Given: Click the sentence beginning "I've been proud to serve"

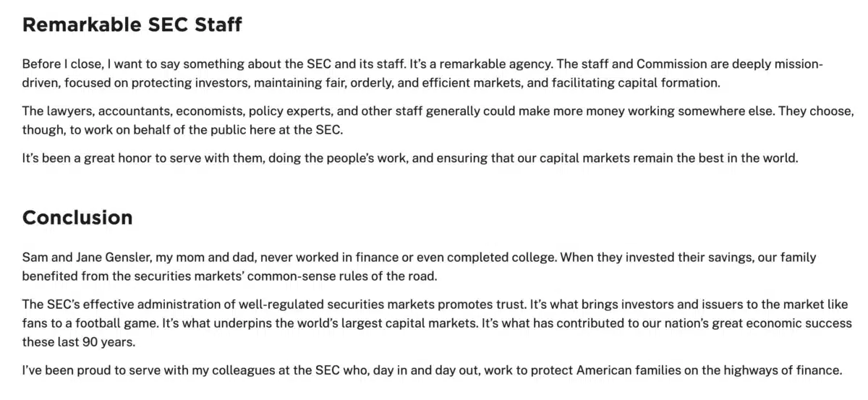Looking at the screenshot, I should coord(433,370).
